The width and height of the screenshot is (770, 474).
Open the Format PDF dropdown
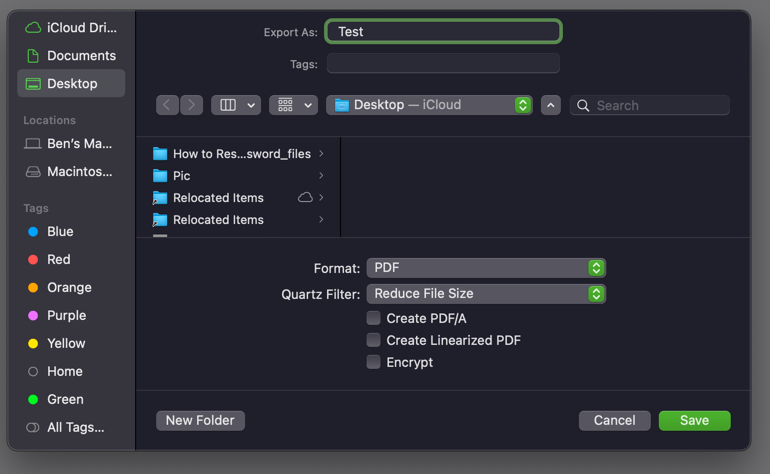485,268
